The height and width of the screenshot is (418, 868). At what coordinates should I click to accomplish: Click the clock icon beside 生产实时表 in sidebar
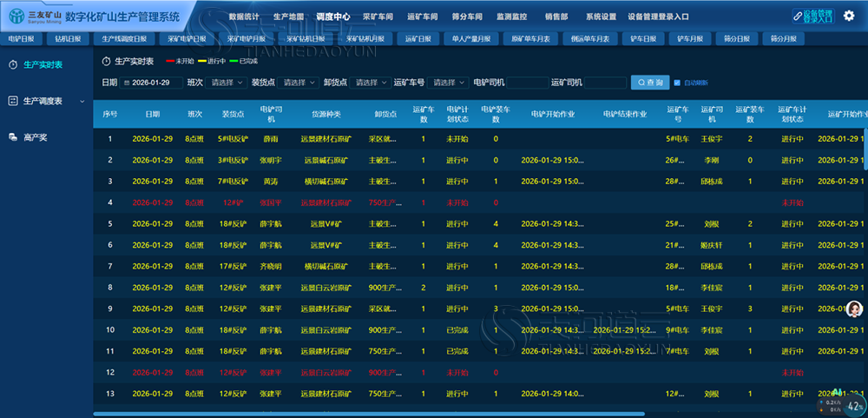13,65
